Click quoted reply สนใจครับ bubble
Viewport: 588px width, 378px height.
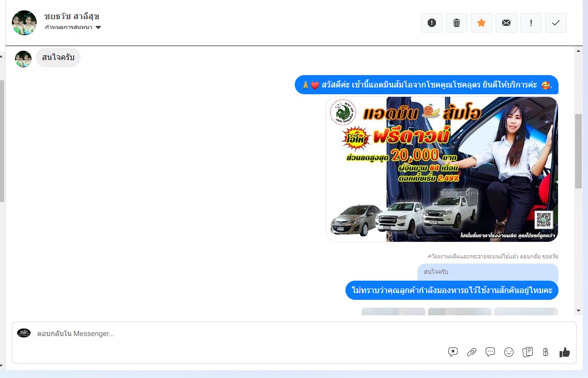488,272
